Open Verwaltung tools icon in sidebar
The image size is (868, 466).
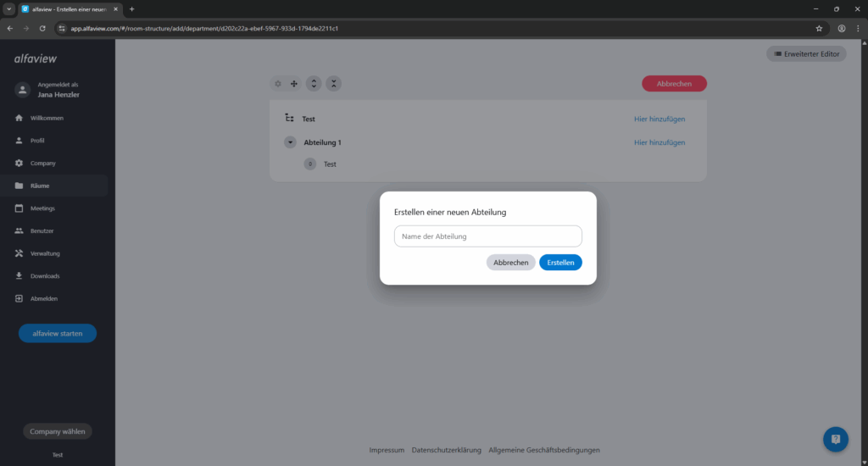click(x=19, y=253)
